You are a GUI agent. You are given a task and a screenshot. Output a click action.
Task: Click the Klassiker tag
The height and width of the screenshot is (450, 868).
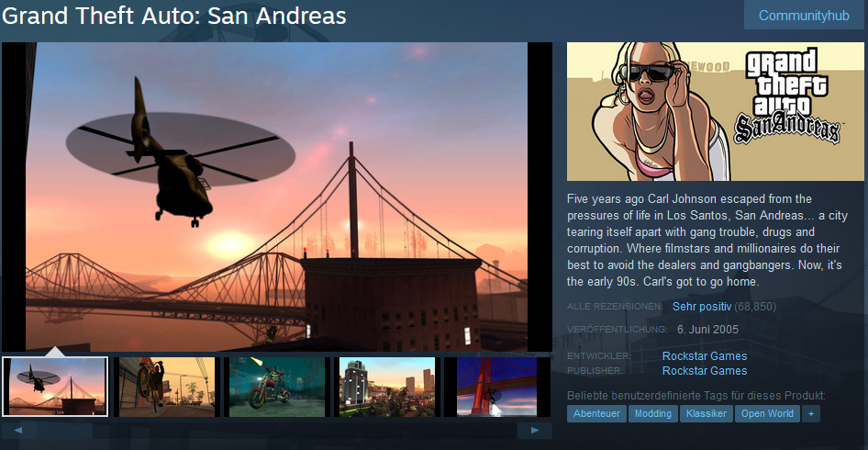(x=707, y=413)
